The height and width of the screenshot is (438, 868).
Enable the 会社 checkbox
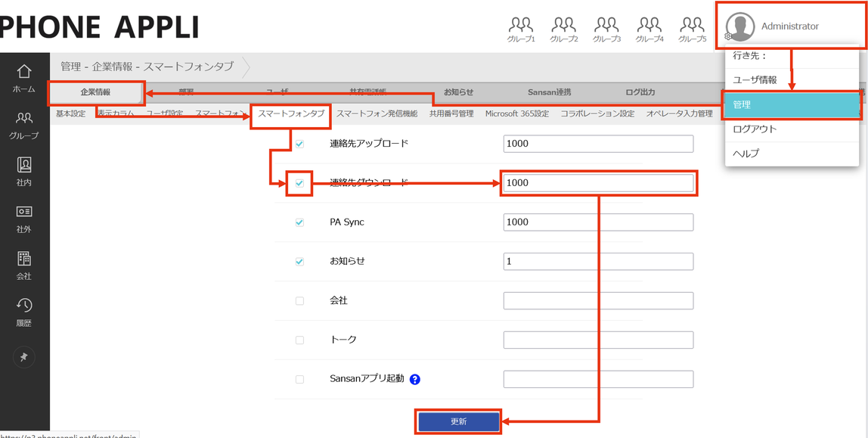point(299,301)
